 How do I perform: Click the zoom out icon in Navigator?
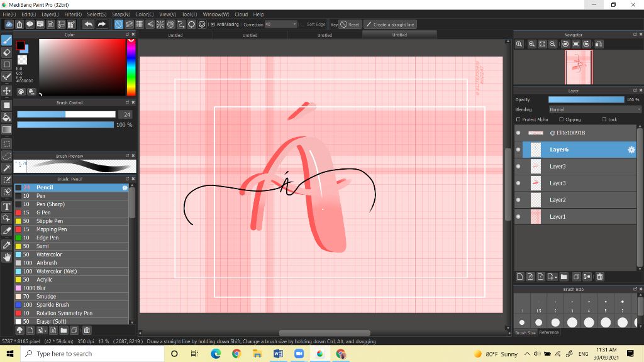tap(553, 44)
